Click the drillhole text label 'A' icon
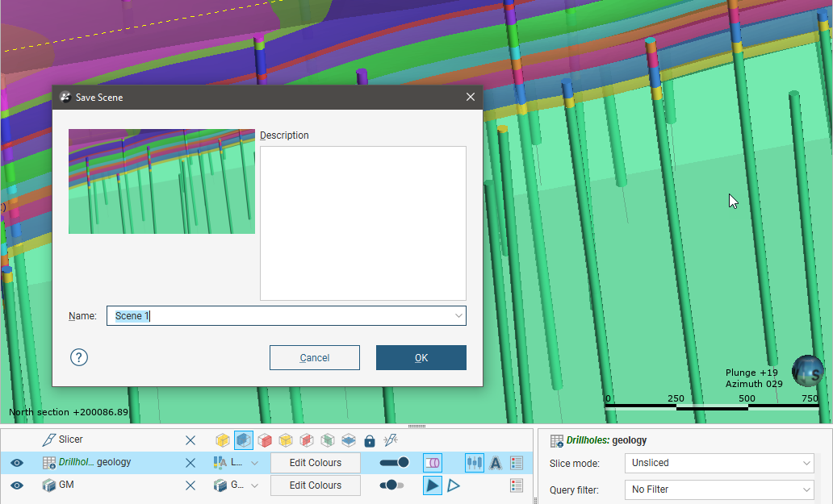 click(496, 463)
